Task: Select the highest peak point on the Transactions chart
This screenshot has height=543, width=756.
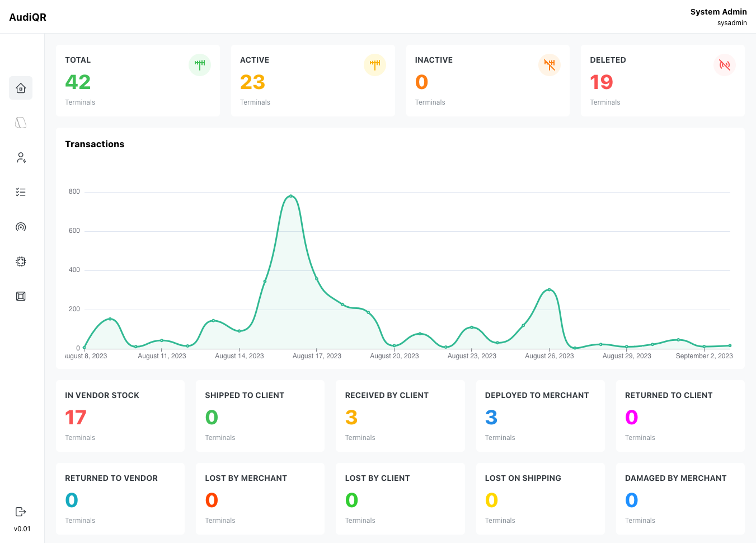Action: [290, 196]
